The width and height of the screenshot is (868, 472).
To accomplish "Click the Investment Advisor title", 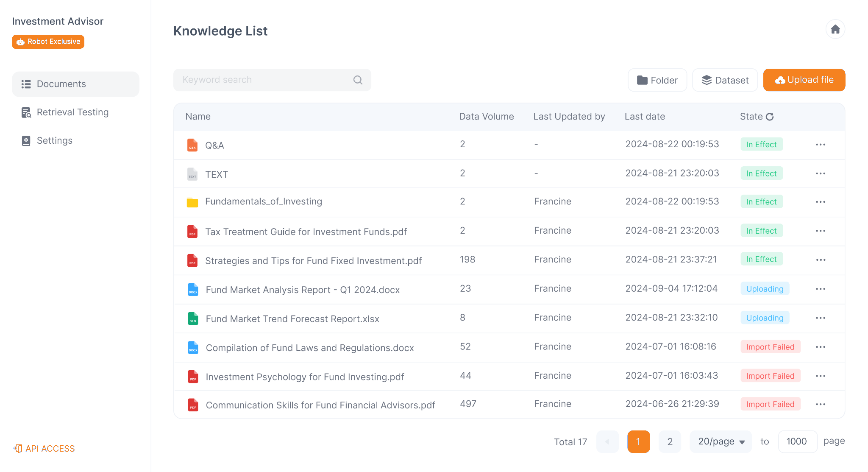I will 58,21.
